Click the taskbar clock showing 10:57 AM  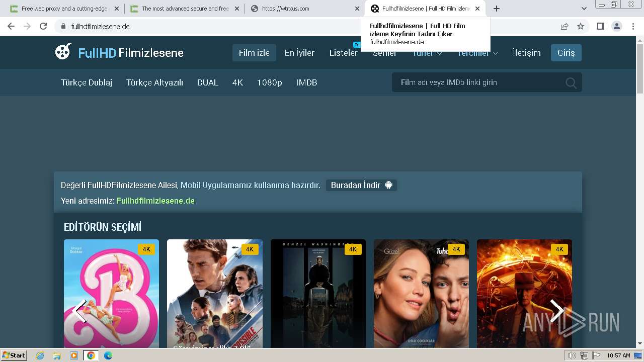(x=618, y=355)
